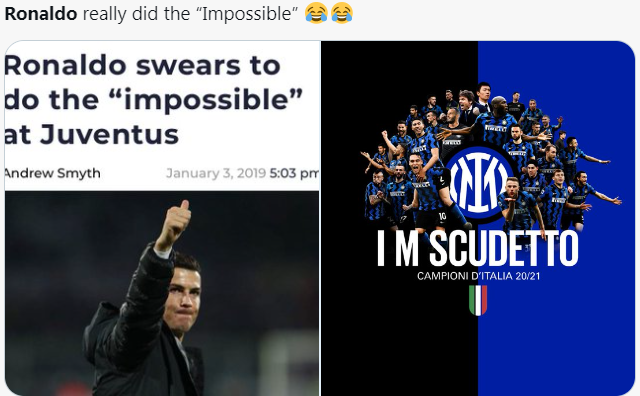Click Ronaldo's face in the photo

click(184, 300)
